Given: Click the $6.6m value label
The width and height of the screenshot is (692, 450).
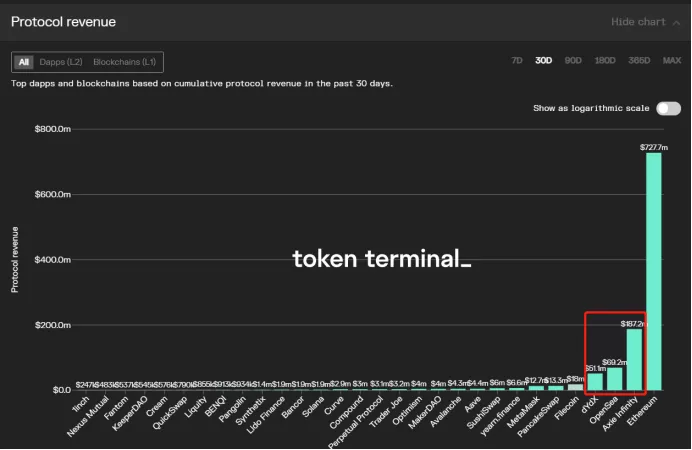Looking at the screenshot, I should click(517, 382).
